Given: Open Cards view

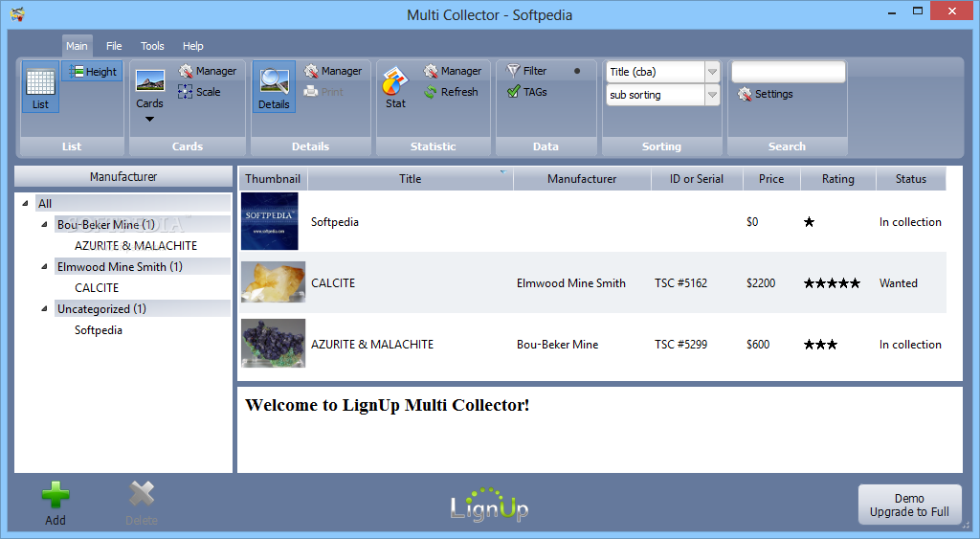Looking at the screenshot, I should tap(150, 89).
